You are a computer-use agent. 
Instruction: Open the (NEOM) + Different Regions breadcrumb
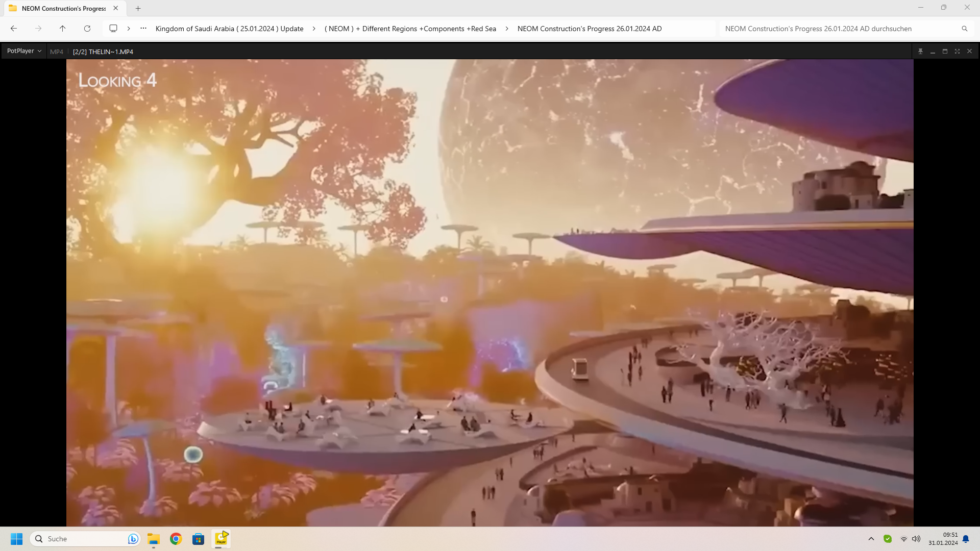coord(410,29)
